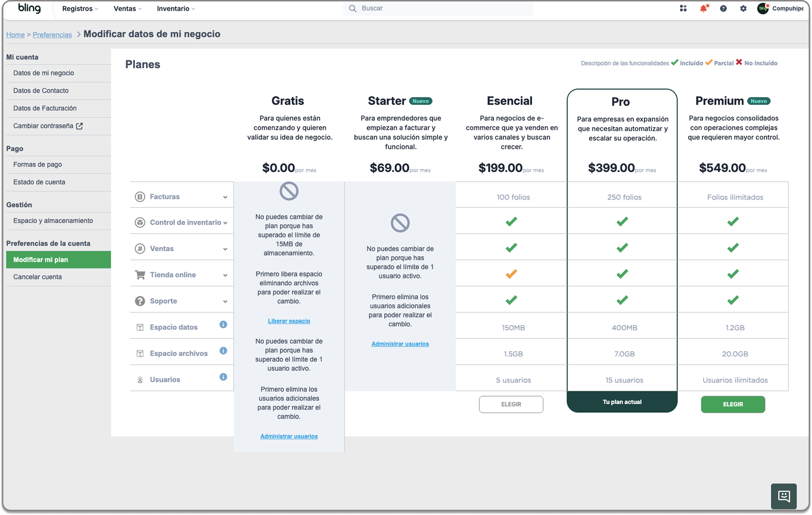Open the chat support widget

click(784, 496)
